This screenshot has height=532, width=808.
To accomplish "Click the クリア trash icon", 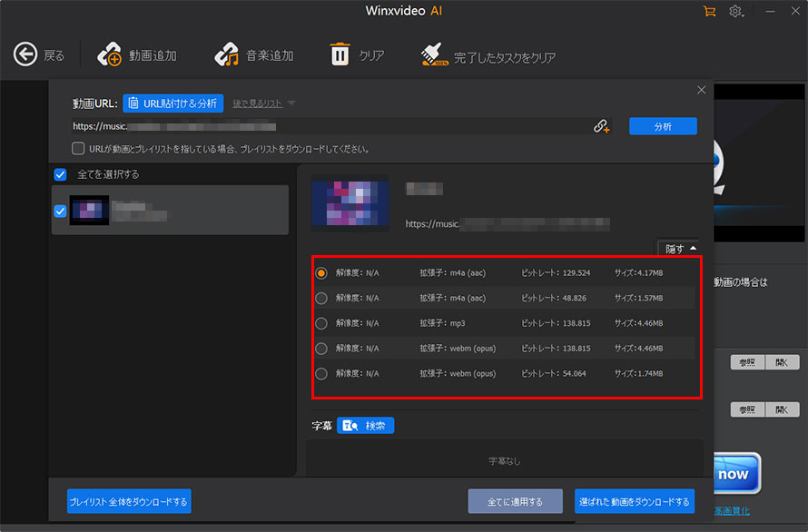I will coord(340,54).
